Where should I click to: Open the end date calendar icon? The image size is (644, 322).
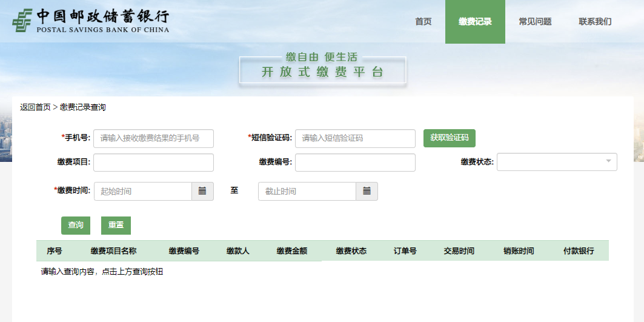[x=367, y=191]
